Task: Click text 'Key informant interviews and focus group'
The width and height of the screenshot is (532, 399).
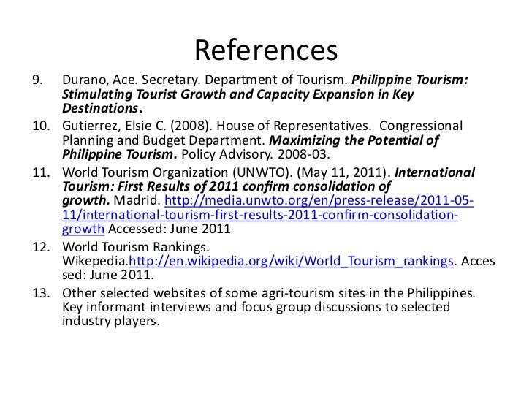Action: [x=186, y=307]
